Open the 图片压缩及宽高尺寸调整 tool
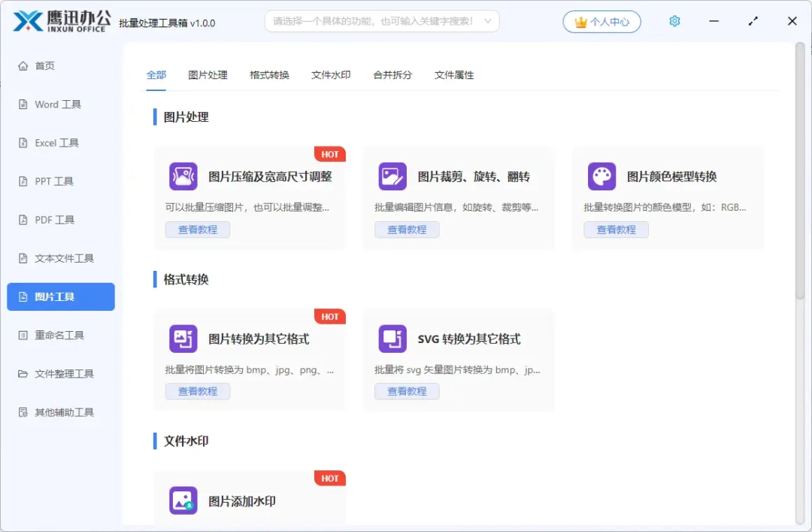Viewport: 812px width, 532px height. coord(248,175)
